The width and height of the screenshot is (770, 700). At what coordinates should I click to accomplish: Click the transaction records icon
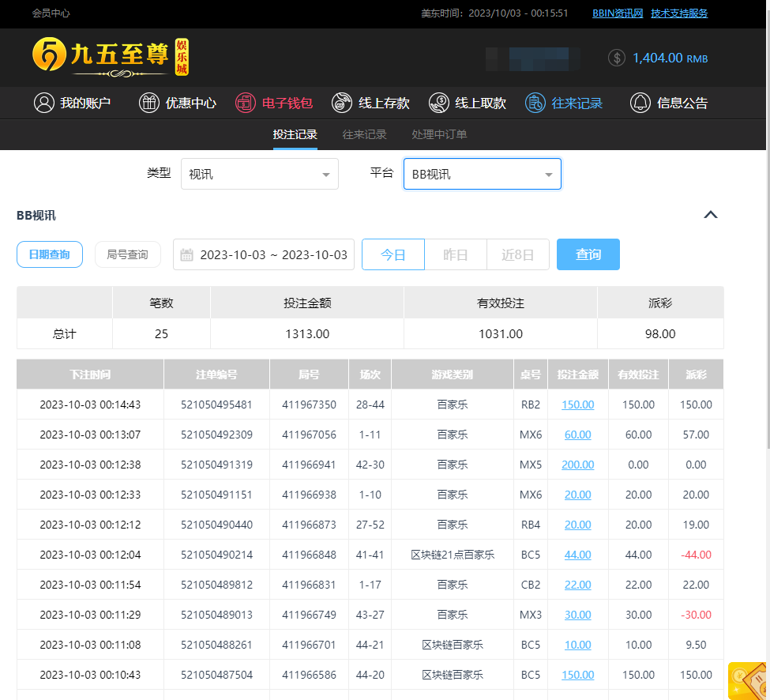pyautogui.click(x=535, y=103)
